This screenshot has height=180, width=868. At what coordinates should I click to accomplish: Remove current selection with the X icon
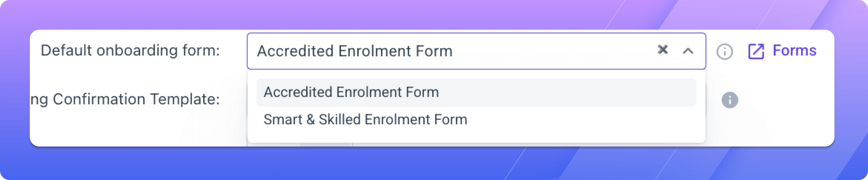662,50
